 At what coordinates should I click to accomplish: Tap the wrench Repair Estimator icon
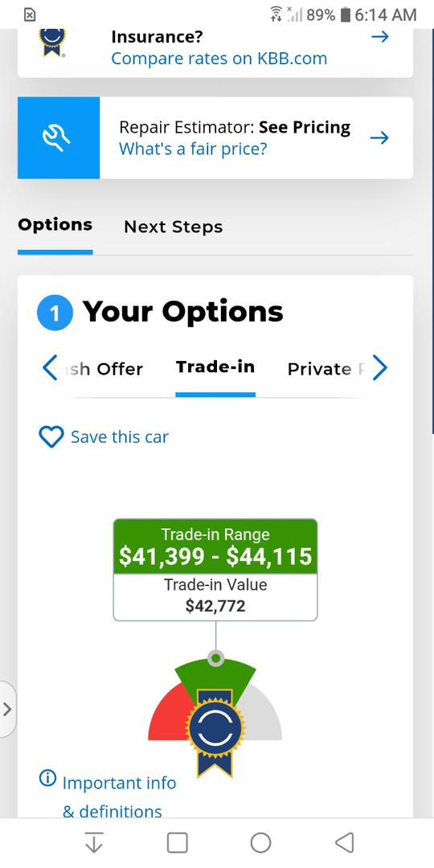[x=59, y=138]
